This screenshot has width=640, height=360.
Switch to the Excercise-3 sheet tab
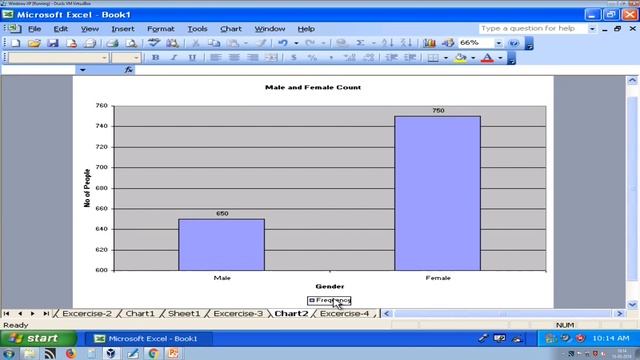[238, 313]
